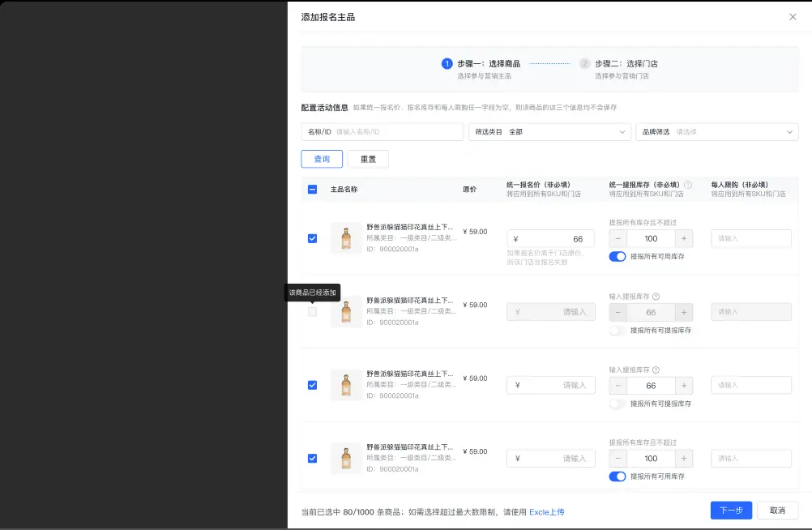Enable 提报所有可提报库存 in the checked stock-66 row
Viewport: 812px width, 530px height.
[x=618, y=404]
